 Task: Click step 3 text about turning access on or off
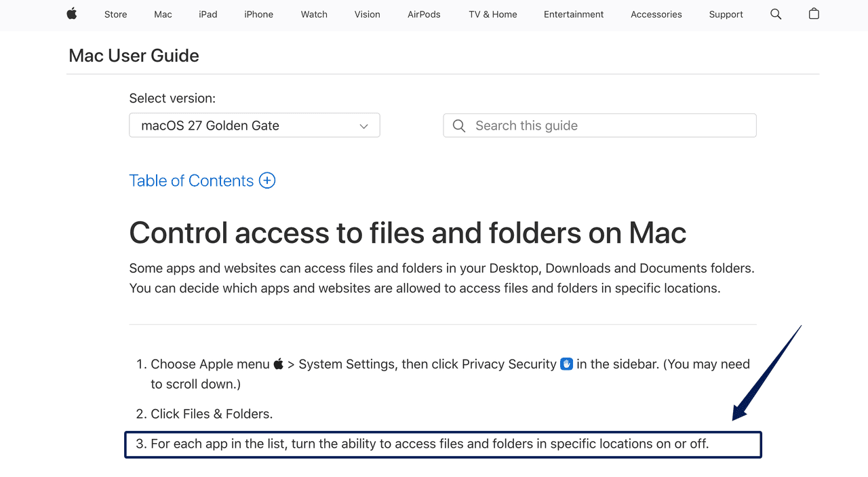[429, 444]
